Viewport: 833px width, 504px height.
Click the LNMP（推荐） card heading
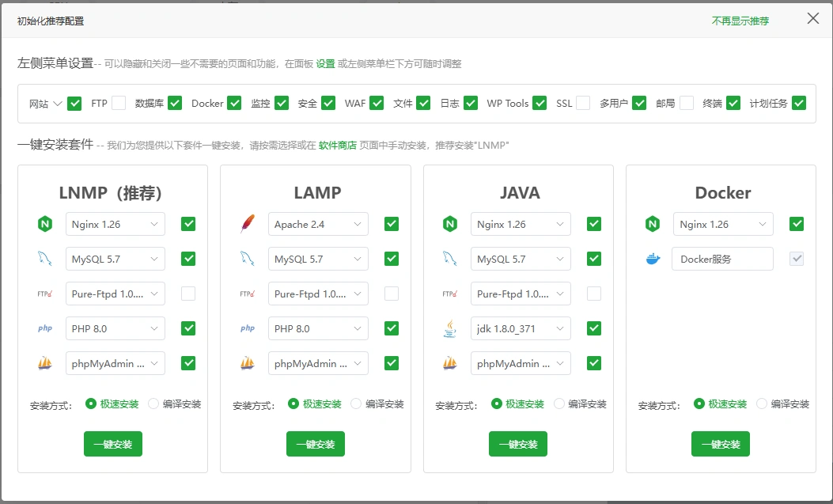tap(111, 192)
